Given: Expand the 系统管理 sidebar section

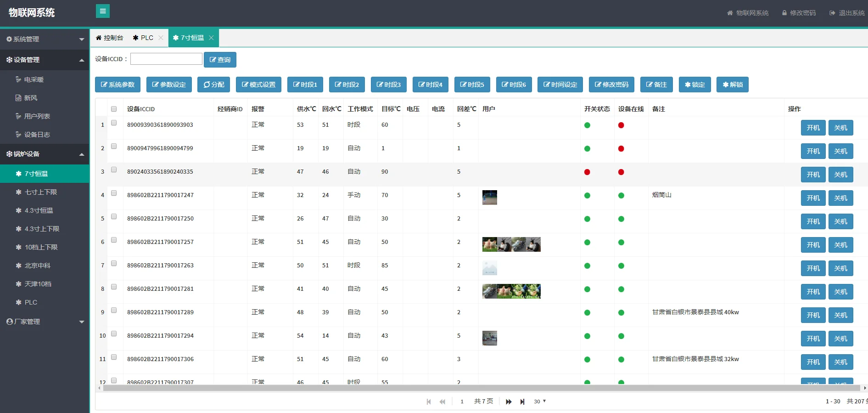Looking at the screenshot, I should (x=45, y=39).
